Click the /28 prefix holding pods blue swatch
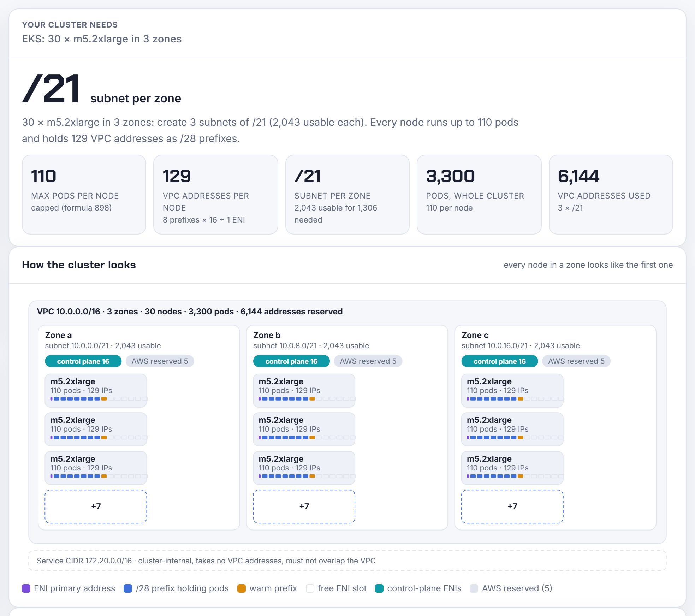 128,588
